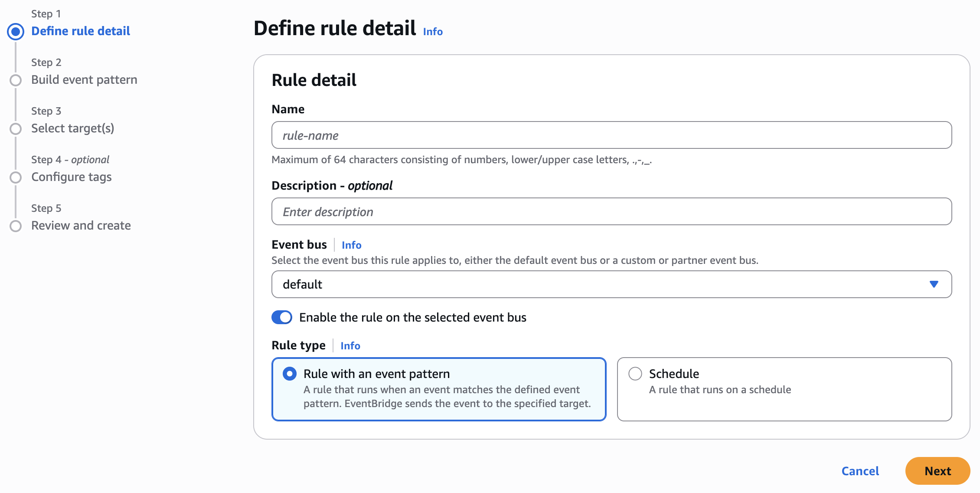This screenshot has width=980, height=493.
Task: Click the event bus dropdown arrow
Action: (934, 284)
